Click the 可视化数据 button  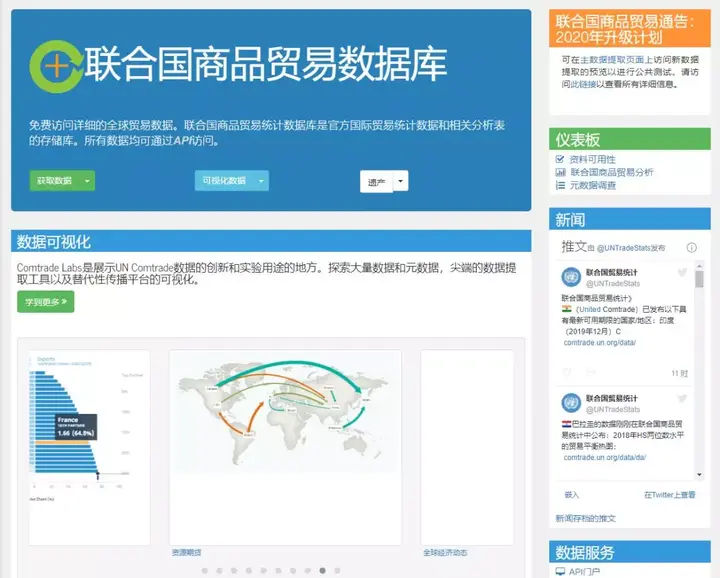coord(224,181)
